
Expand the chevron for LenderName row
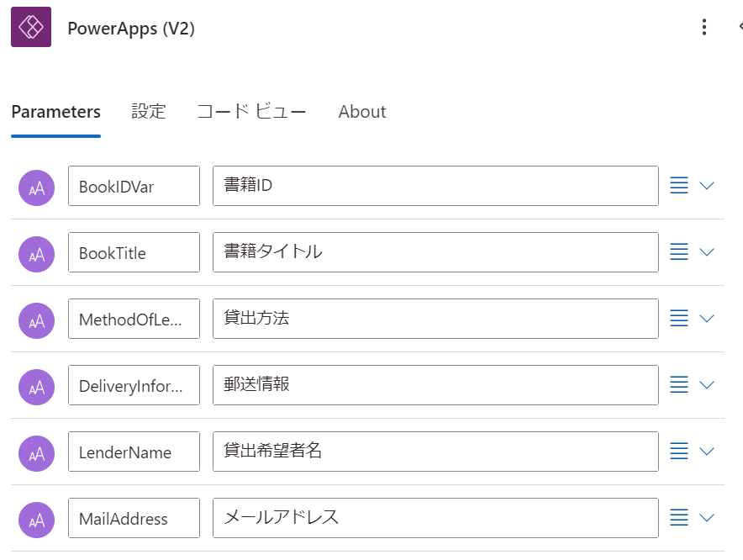click(x=707, y=451)
